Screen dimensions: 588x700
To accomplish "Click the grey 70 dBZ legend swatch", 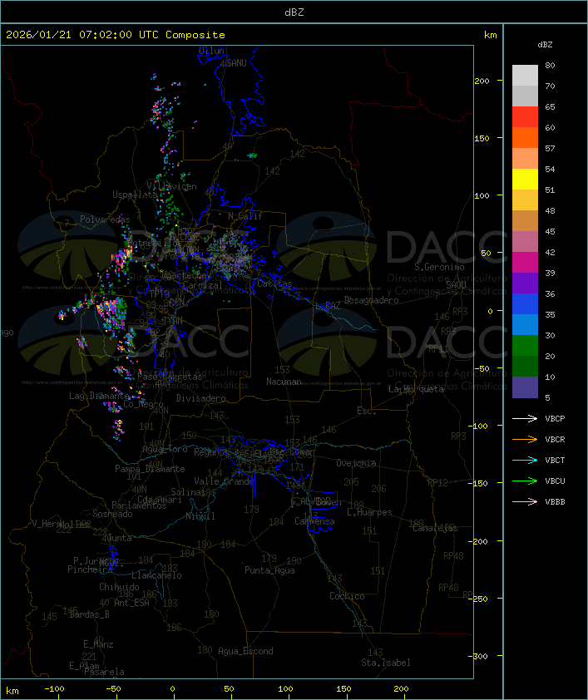I will pyautogui.click(x=525, y=75).
